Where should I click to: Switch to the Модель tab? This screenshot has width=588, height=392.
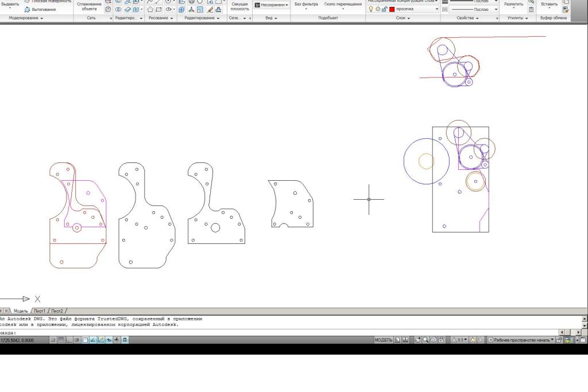[21, 311]
